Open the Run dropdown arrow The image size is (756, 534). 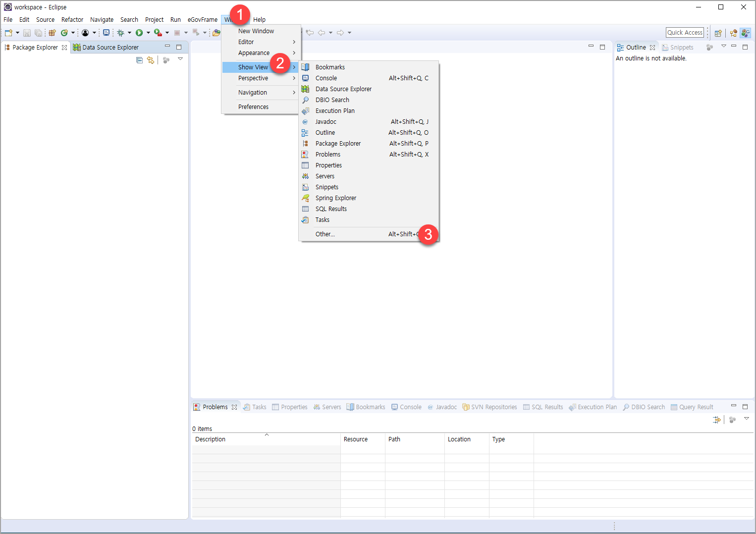[148, 33]
